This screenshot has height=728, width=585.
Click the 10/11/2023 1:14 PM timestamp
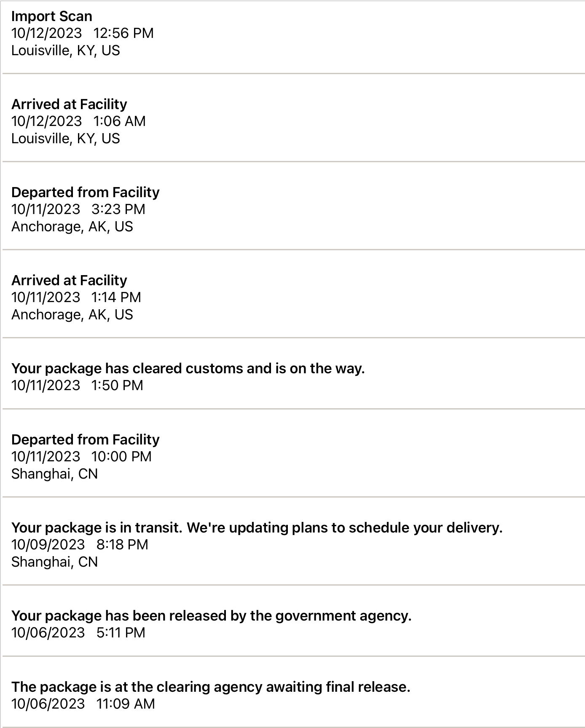[76, 297]
